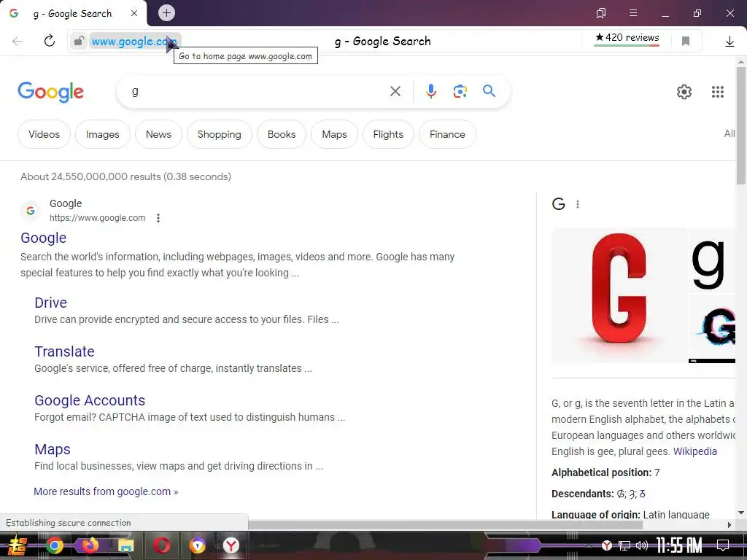The height and width of the screenshot is (560, 747).
Task: Click the horizontal page scrollbar
Action: click(x=446, y=525)
